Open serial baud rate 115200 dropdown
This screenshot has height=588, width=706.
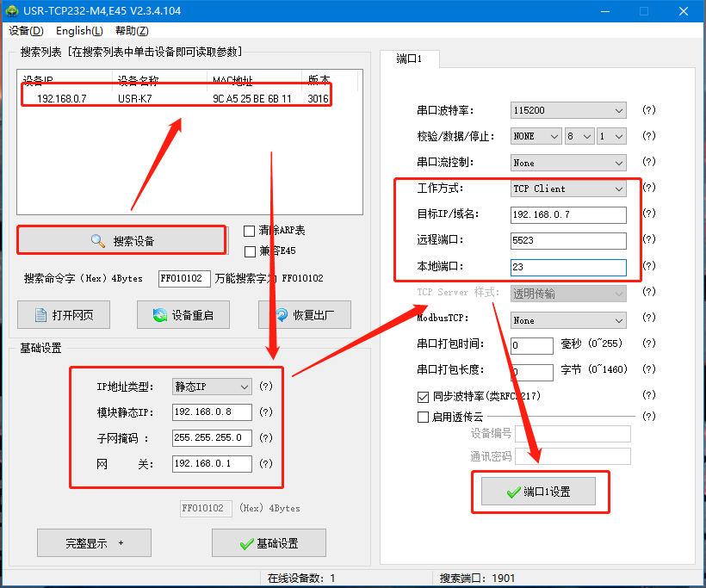[x=568, y=110]
